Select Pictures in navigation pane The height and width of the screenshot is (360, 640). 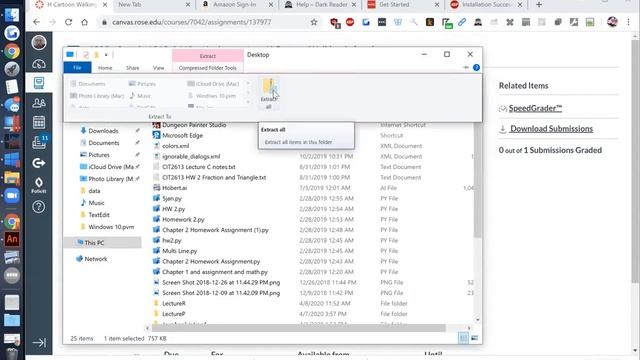coord(99,155)
